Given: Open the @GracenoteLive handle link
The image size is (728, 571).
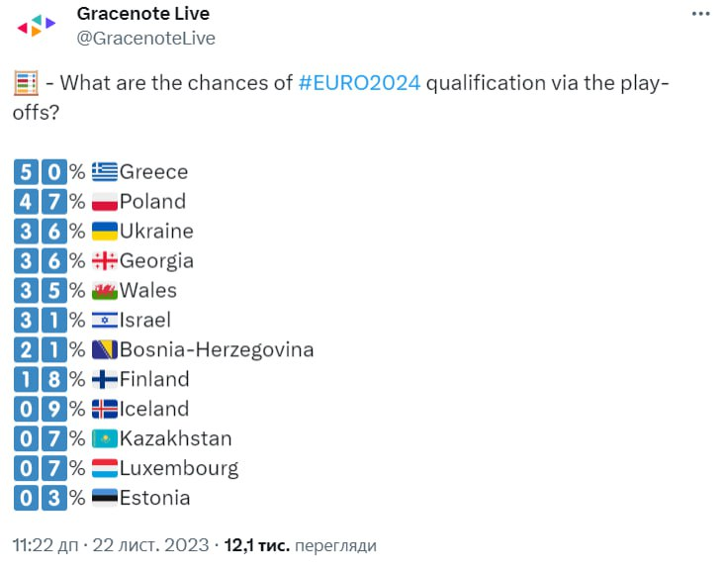Looking at the screenshot, I should click(x=145, y=39).
